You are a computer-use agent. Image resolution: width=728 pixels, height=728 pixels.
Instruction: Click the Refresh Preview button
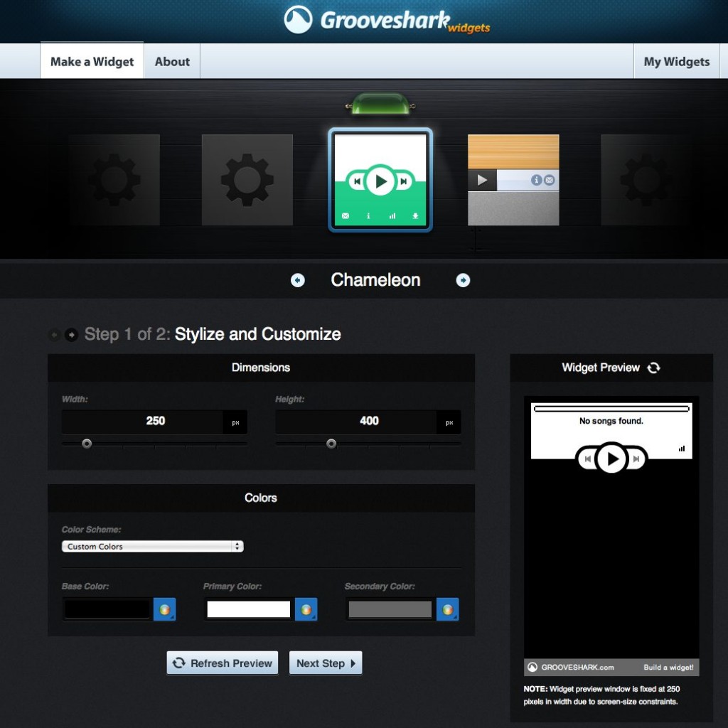223,663
